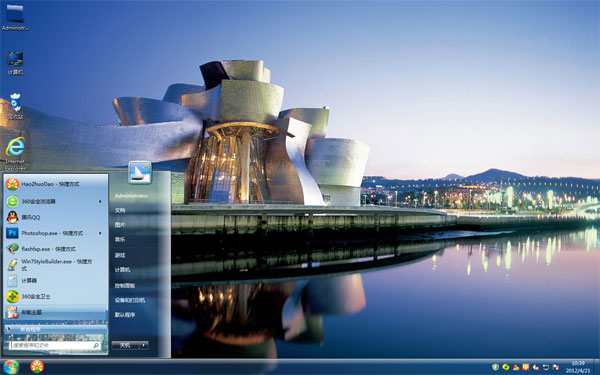Select the Recycle Bin desktop icon
The image size is (600, 375).
click(15, 106)
